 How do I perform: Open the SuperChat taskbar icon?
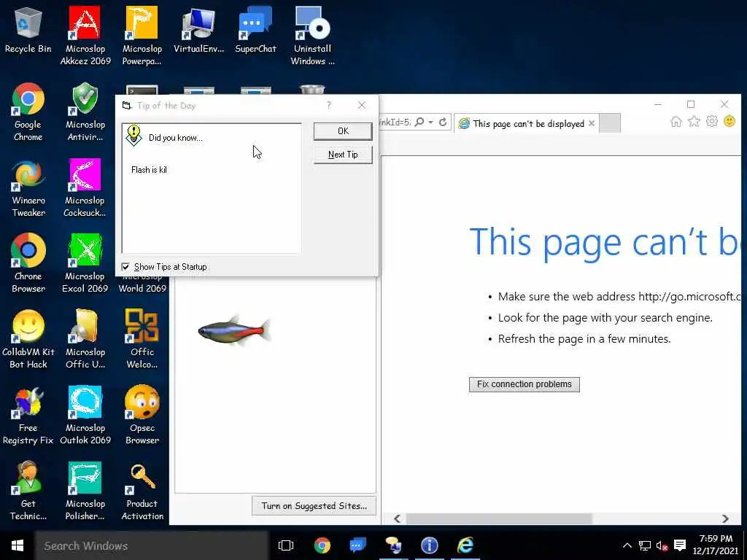click(357, 545)
